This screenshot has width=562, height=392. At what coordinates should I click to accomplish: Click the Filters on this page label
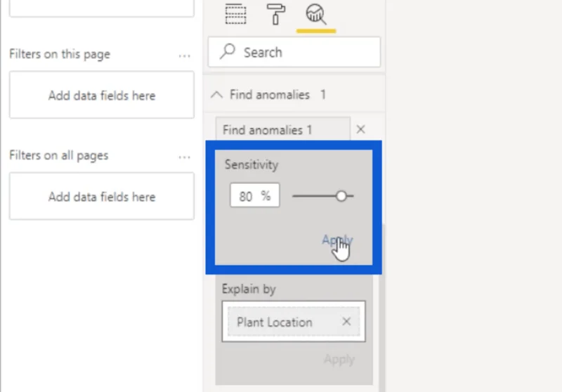pyautogui.click(x=60, y=54)
